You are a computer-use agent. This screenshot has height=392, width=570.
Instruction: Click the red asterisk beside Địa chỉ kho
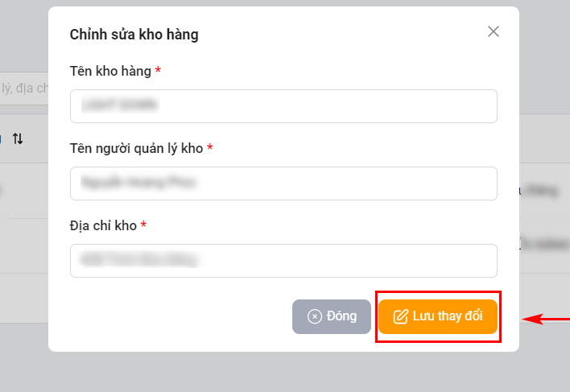tap(143, 226)
